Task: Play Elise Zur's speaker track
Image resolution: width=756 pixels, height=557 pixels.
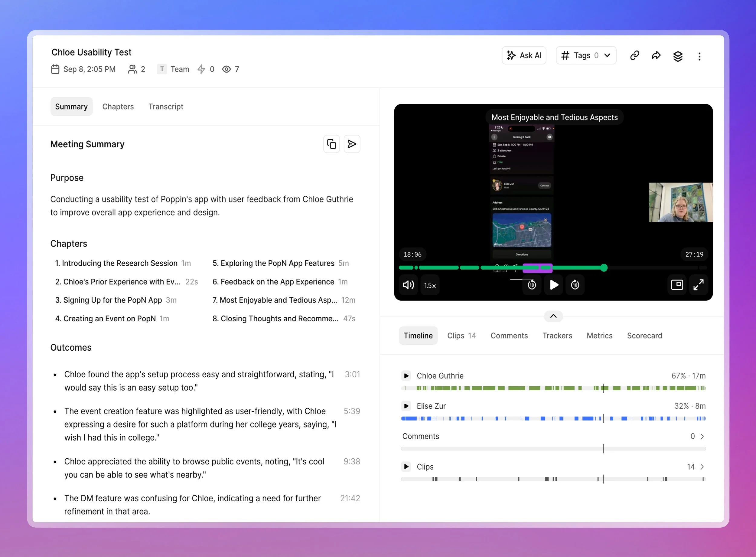Action: (406, 406)
